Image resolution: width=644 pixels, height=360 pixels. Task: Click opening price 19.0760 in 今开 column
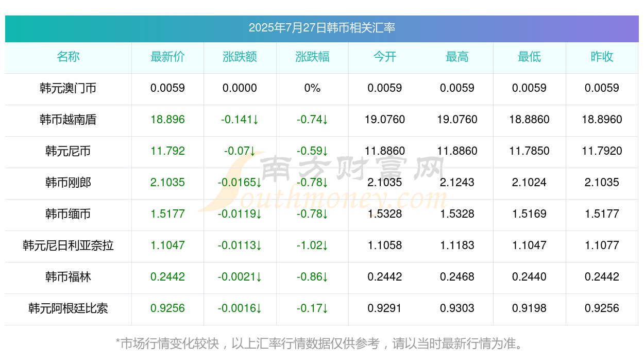coord(385,120)
